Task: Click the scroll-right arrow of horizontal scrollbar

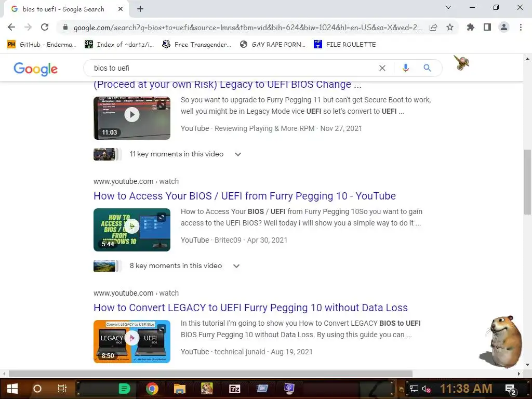Action: coord(519,374)
